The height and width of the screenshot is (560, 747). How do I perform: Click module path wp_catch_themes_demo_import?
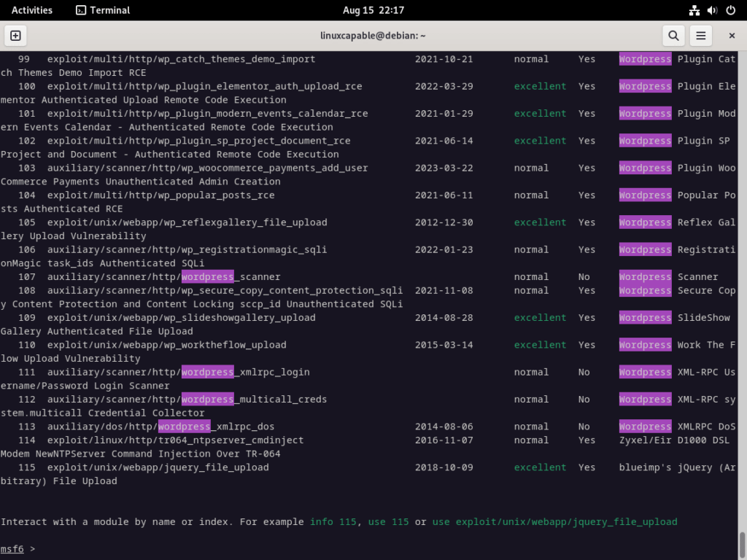coord(181,59)
